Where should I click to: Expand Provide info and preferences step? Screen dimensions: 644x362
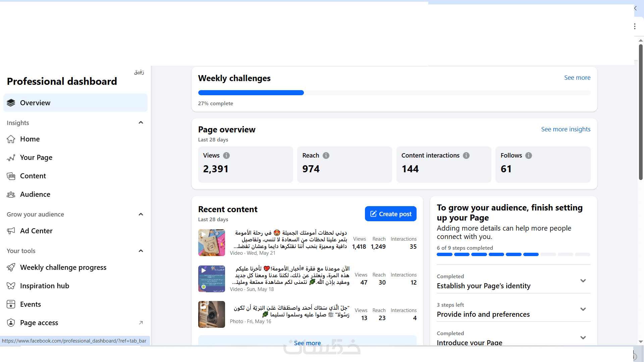(x=583, y=309)
